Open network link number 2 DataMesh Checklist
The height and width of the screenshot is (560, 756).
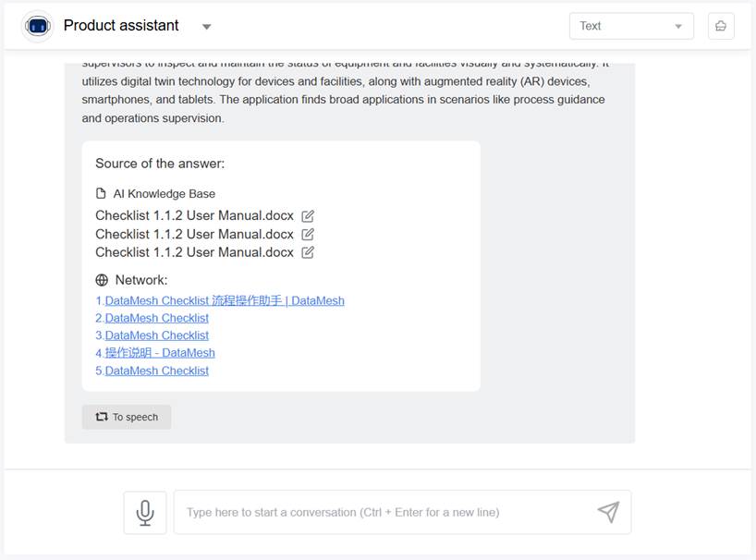[x=157, y=318]
